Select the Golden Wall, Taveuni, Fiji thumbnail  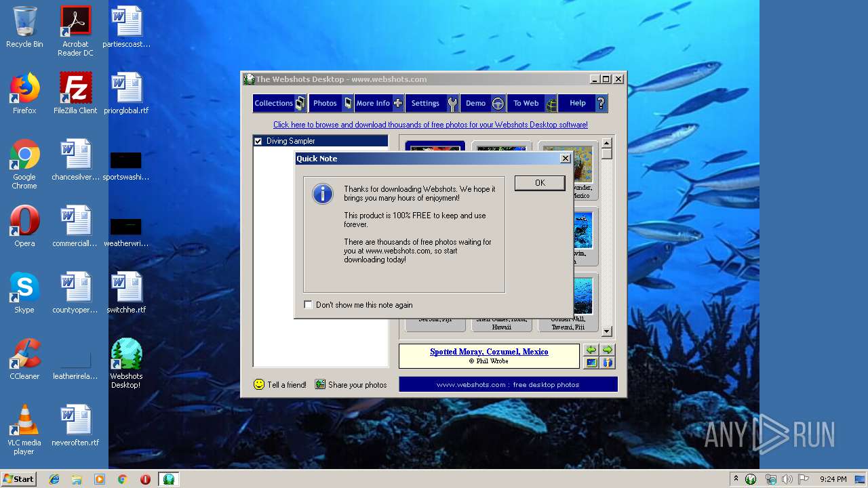568,302
